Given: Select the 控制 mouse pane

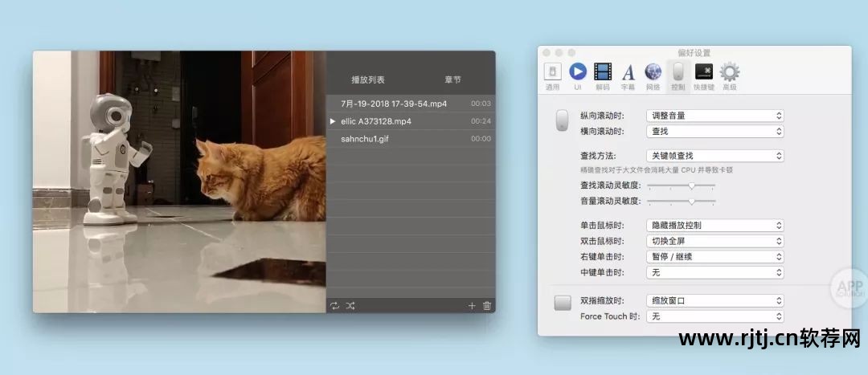Looking at the screenshot, I should pyautogui.click(x=678, y=76).
